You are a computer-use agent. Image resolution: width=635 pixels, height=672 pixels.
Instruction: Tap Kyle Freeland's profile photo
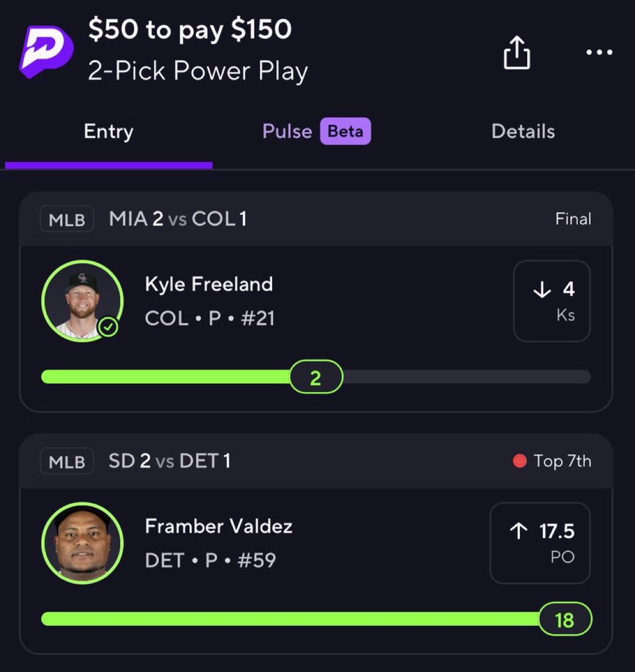click(x=82, y=300)
